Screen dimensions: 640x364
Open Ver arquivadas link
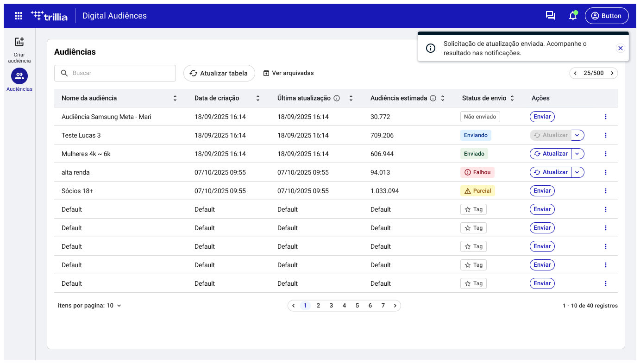[289, 73]
